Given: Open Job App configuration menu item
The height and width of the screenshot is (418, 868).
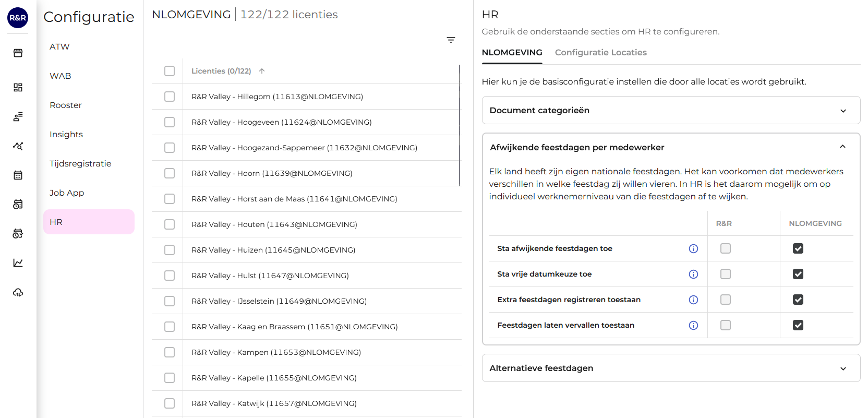Looking at the screenshot, I should pos(89,193).
